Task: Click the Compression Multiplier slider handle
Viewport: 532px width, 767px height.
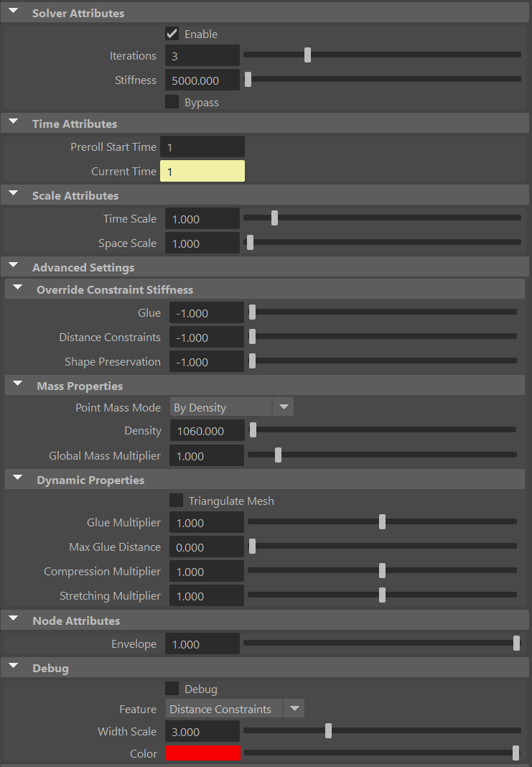Action: click(x=383, y=570)
